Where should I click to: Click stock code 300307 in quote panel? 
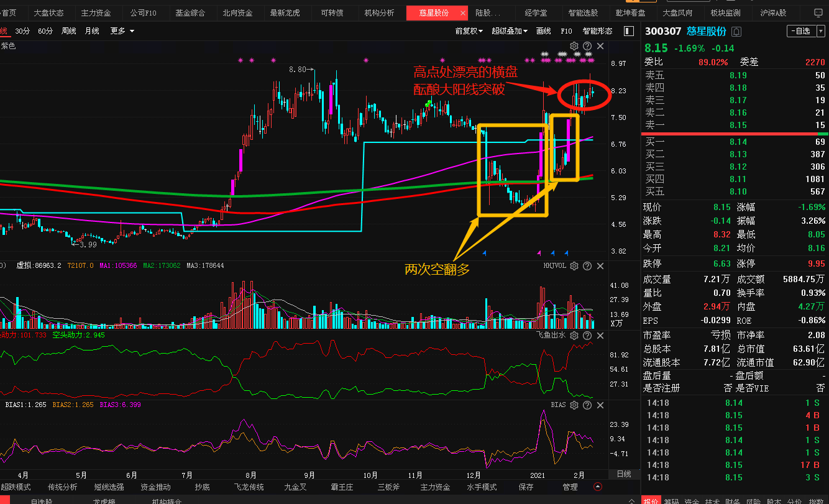[x=663, y=31]
